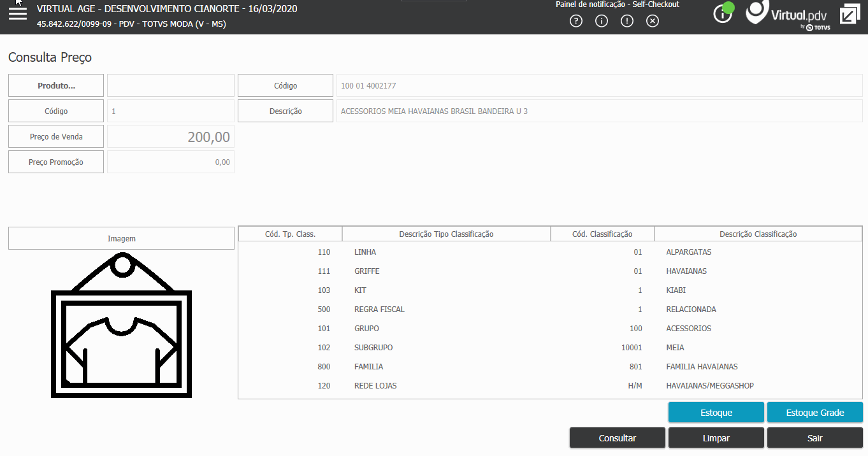Click the question mark help icon
The image size is (868, 456).
coord(576,21)
